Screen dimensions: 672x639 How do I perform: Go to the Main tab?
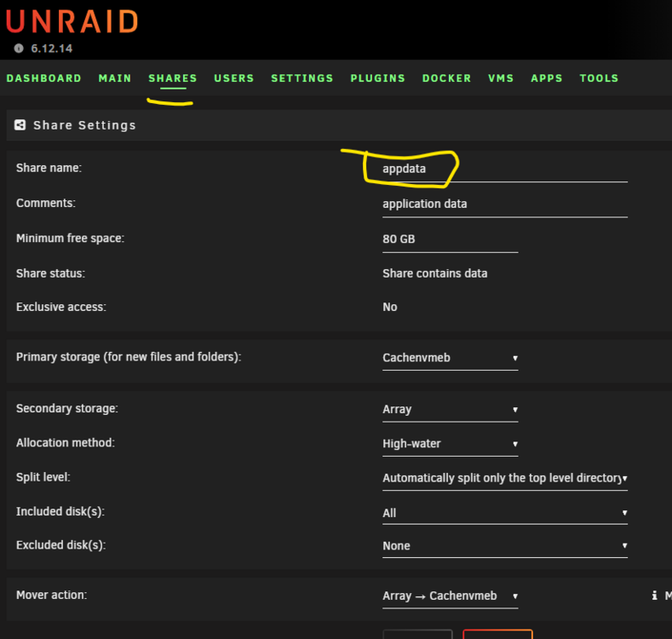(x=115, y=78)
